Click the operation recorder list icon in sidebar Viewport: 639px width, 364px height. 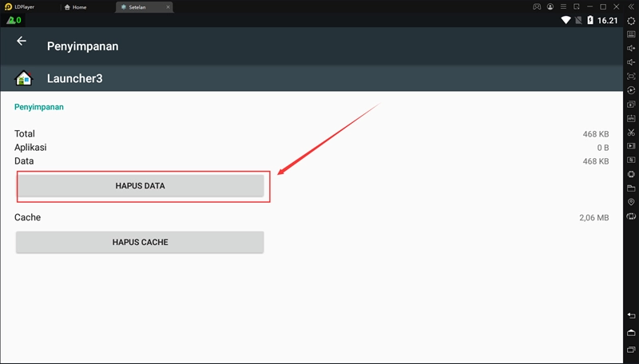pos(631,160)
